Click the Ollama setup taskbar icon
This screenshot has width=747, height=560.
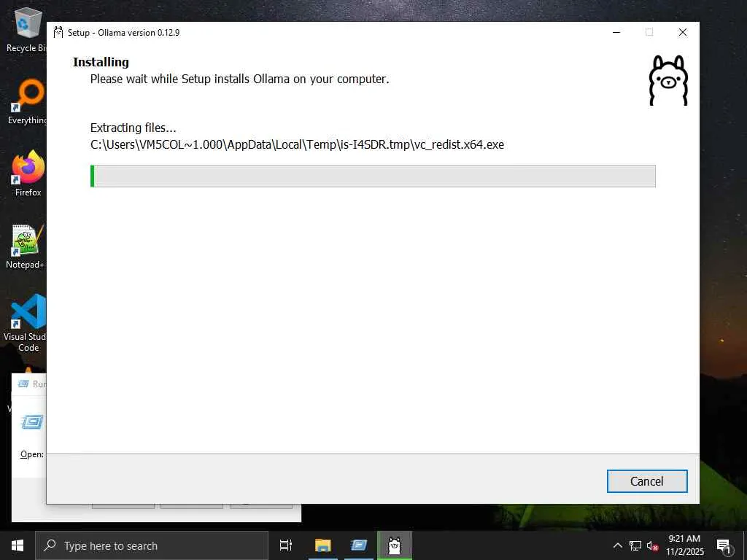coord(395,545)
